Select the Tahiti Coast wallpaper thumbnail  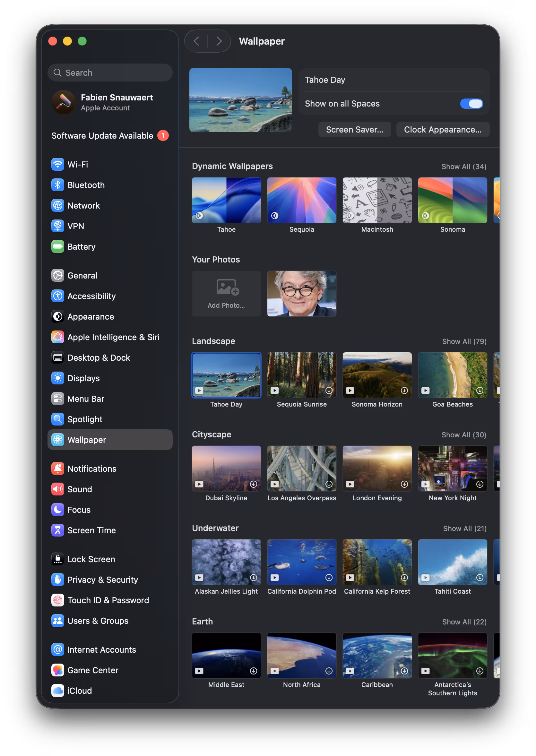pyautogui.click(x=452, y=562)
